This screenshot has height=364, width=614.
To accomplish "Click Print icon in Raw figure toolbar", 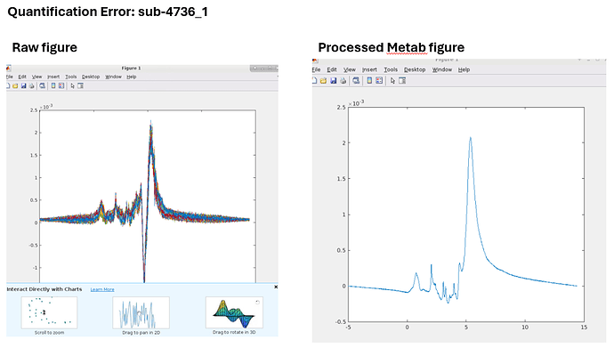I will click(31, 86).
